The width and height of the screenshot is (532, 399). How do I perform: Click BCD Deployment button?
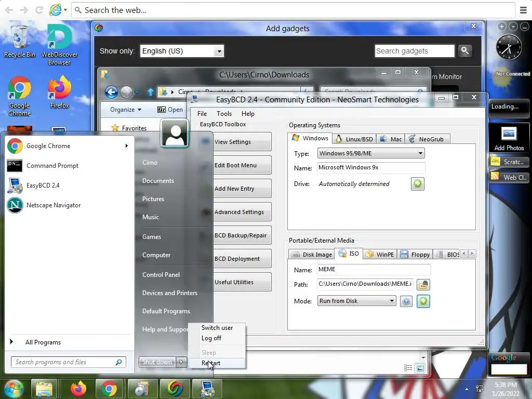pos(242,259)
